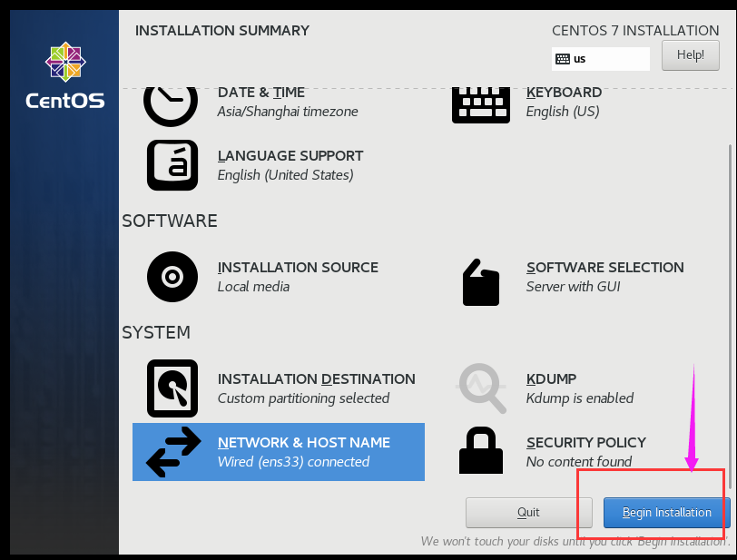Click the Installation Destination hard drive icon

(172, 388)
